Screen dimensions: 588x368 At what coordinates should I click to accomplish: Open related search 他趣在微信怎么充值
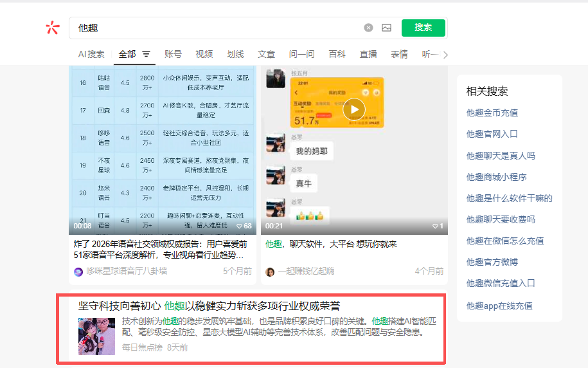click(505, 241)
